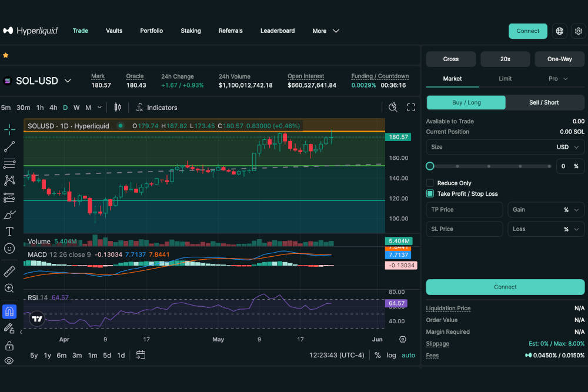Viewport: 588px width, 392px height.
Task: Open the XABCD pattern tool
Action: tap(9, 180)
